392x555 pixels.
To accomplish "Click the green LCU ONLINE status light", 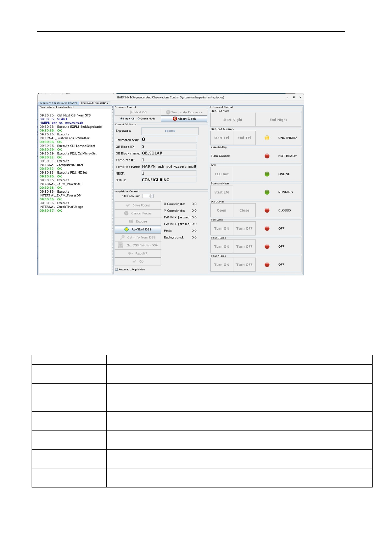I will (267, 174).
